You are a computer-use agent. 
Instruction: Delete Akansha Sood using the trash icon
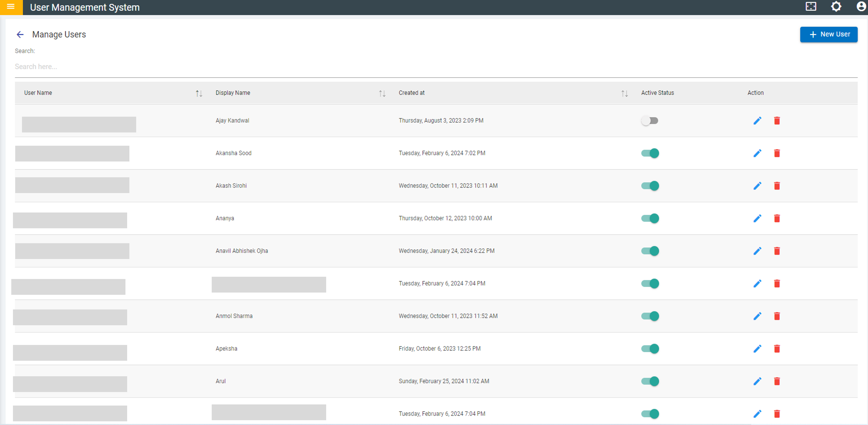pyautogui.click(x=777, y=153)
